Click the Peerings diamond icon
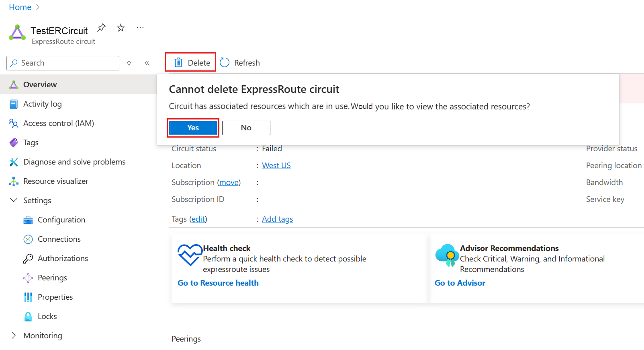644x350 pixels. pos(28,278)
